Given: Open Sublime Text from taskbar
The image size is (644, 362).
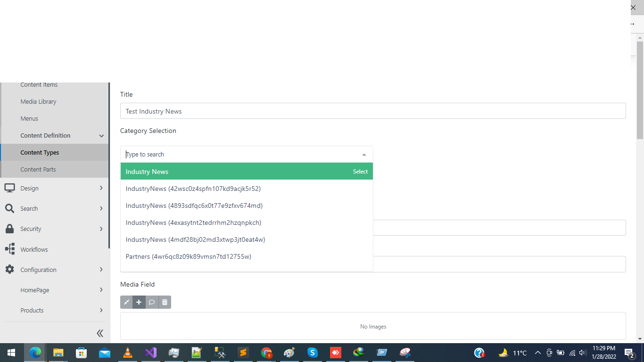Looking at the screenshot, I should pyautogui.click(x=243, y=353).
